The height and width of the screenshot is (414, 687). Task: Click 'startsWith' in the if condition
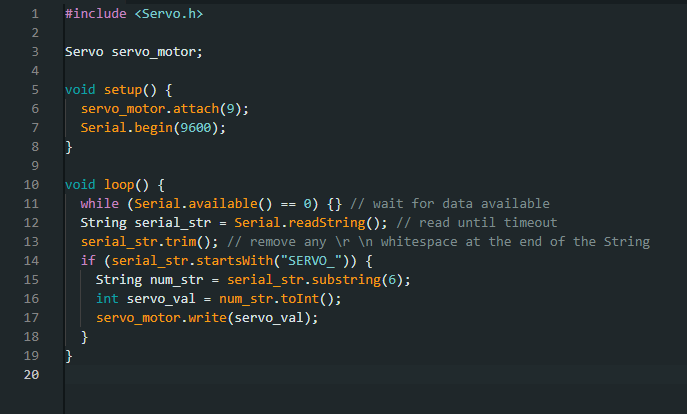coord(234,261)
